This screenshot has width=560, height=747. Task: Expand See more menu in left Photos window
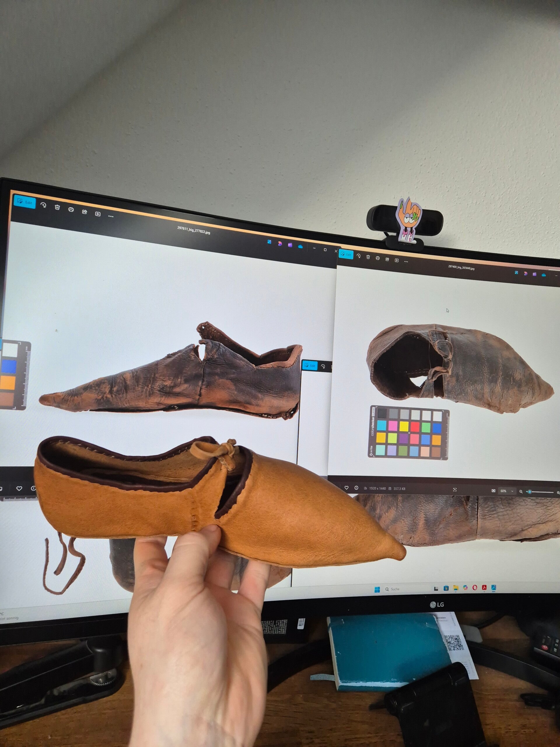[111, 216]
